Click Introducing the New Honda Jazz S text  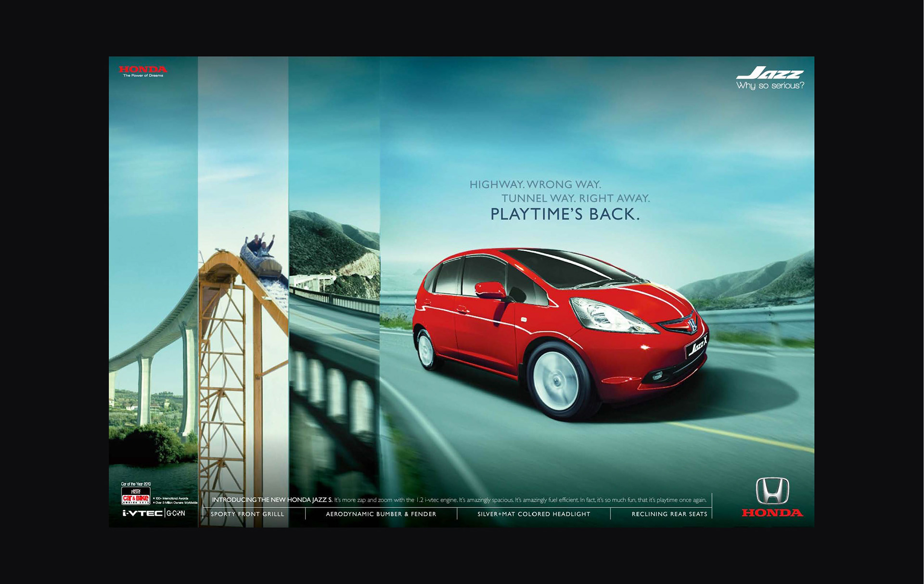click(272, 500)
